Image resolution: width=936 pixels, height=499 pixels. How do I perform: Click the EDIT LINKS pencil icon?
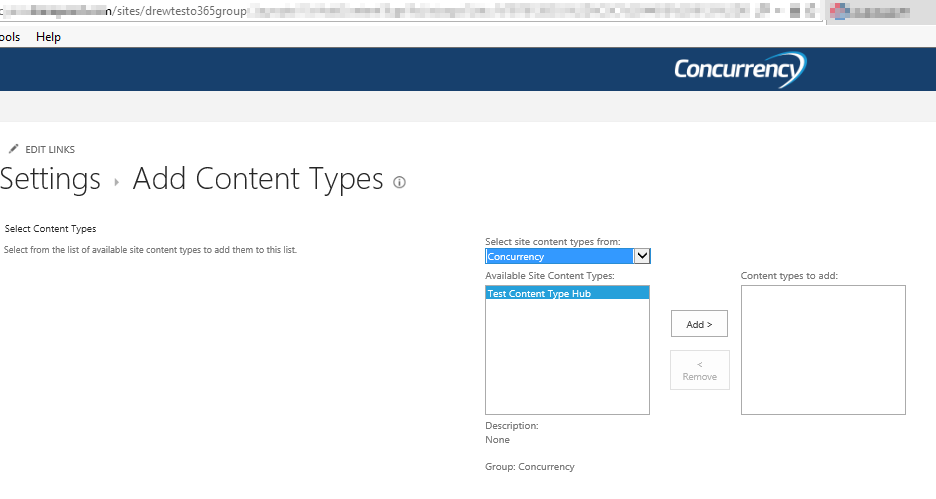pyautogui.click(x=14, y=149)
